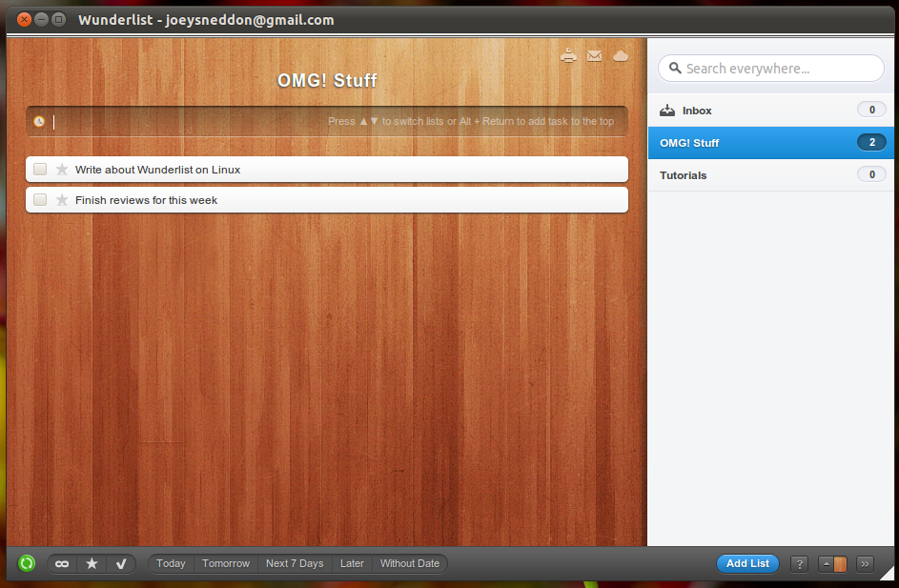Click the cloud share icon

coord(621,56)
